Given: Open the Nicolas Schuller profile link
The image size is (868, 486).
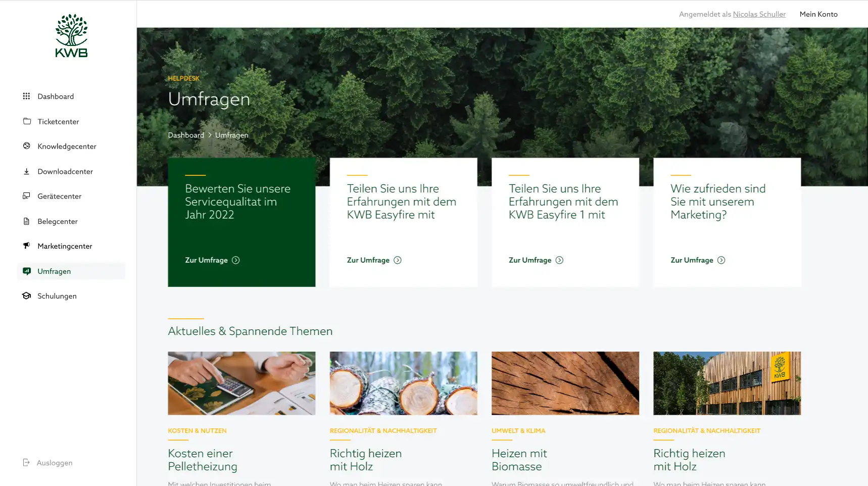Looking at the screenshot, I should (759, 14).
